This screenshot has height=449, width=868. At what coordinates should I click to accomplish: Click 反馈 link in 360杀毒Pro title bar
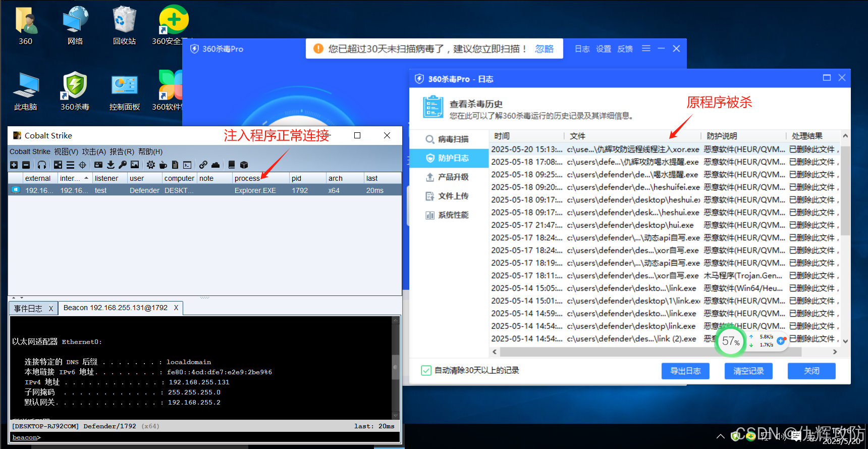point(625,48)
